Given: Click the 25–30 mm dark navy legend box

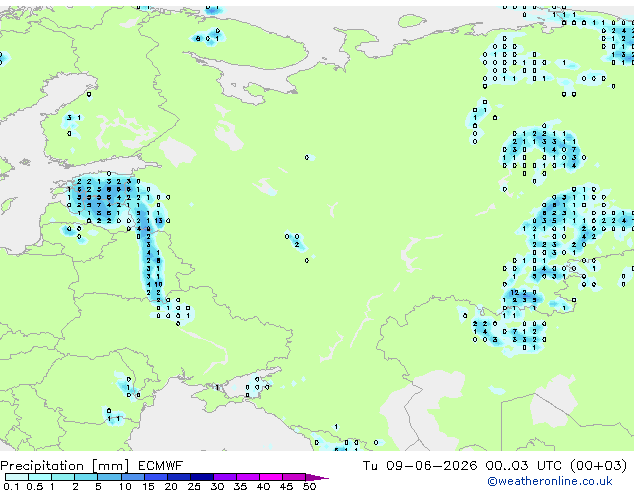Looking at the screenshot, I should point(202,477).
